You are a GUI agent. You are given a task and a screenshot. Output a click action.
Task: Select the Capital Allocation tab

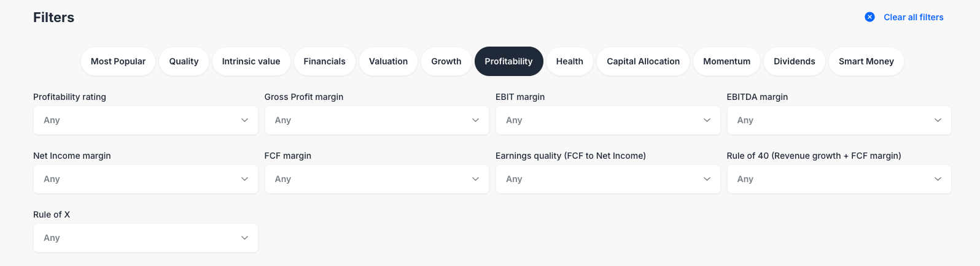point(643,61)
